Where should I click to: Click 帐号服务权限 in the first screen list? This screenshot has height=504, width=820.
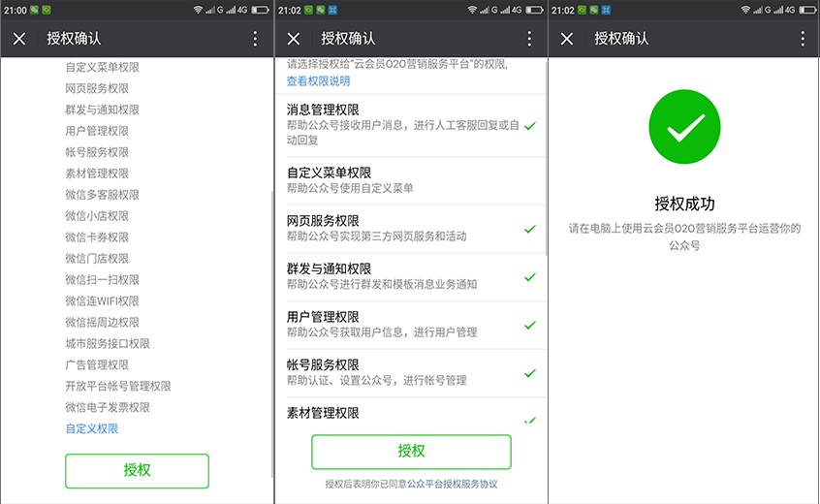coord(97,152)
